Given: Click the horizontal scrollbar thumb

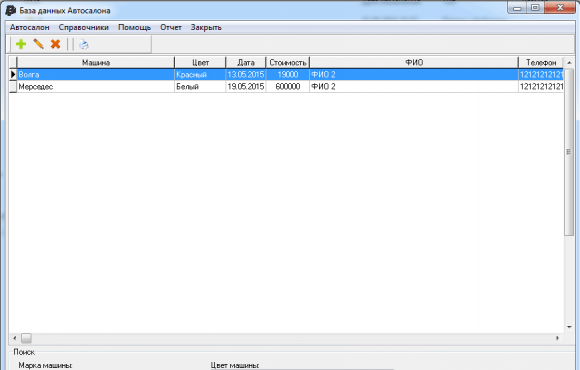Looking at the screenshot, I should click(26, 338).
